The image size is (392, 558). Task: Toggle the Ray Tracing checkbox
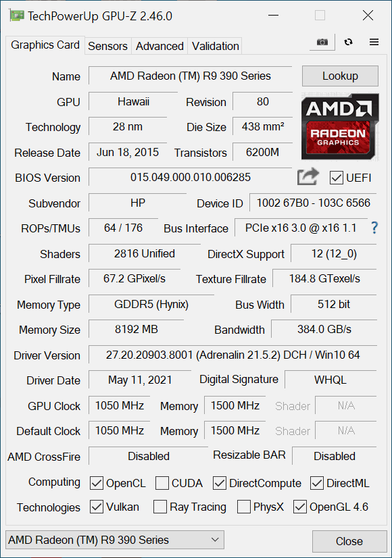[x=160, y=507]
